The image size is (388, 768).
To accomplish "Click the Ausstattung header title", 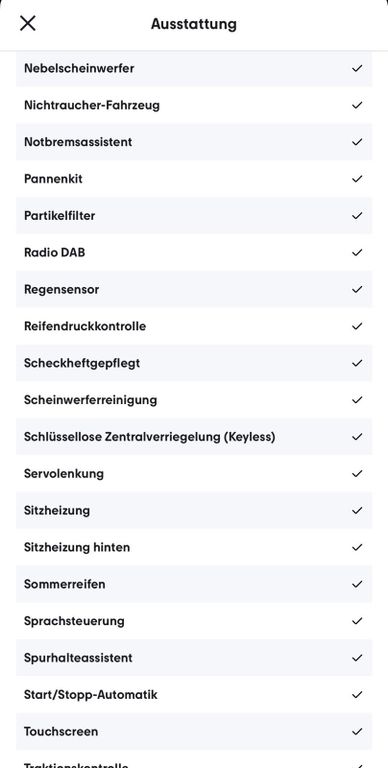I will click(x=194, y=24).
